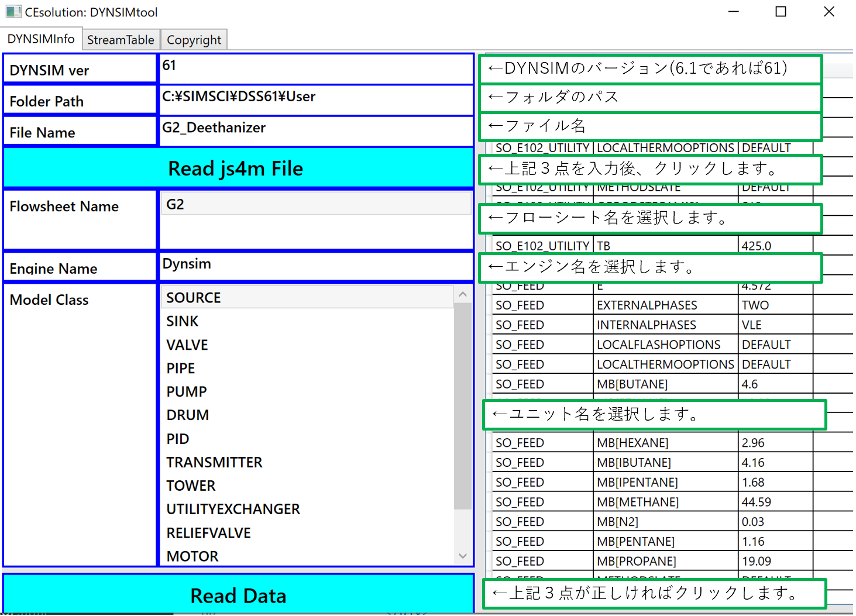The width and height of the screenshot is (856, 616).
Task: Select SINK in Model Class list
Action: pyautogui.click(x=308, y=321)
